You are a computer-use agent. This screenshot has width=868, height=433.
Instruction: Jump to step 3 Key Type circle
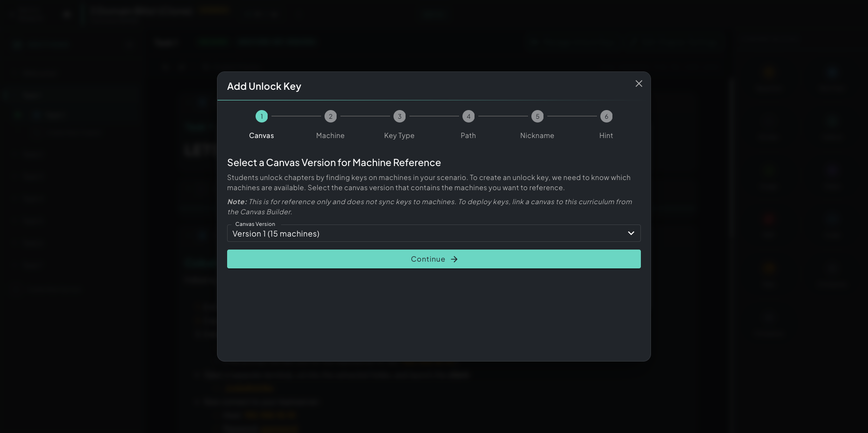399,116
